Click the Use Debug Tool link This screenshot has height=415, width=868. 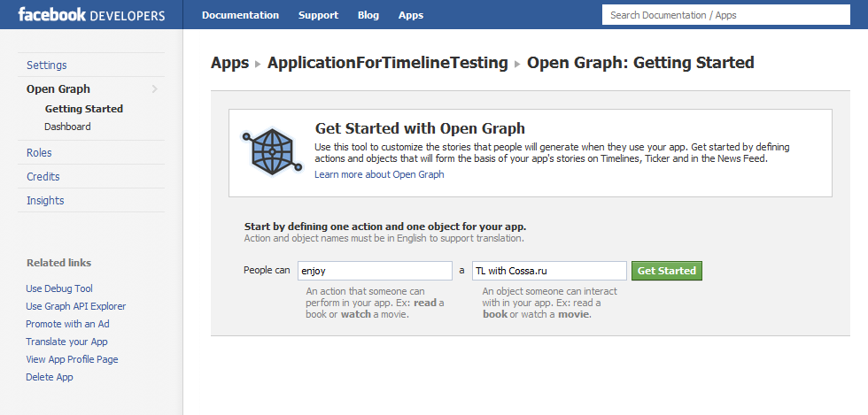[x=59, y=288]
